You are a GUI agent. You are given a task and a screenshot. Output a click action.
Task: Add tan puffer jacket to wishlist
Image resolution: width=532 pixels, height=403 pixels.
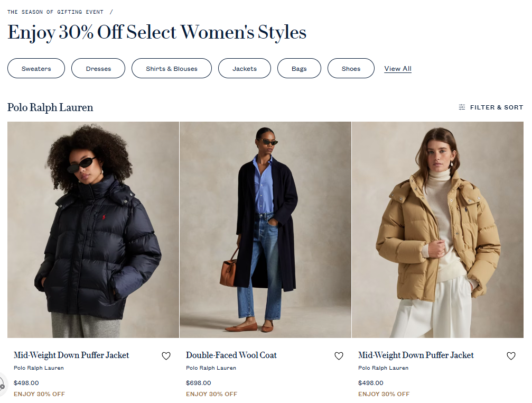coord(511,356)
